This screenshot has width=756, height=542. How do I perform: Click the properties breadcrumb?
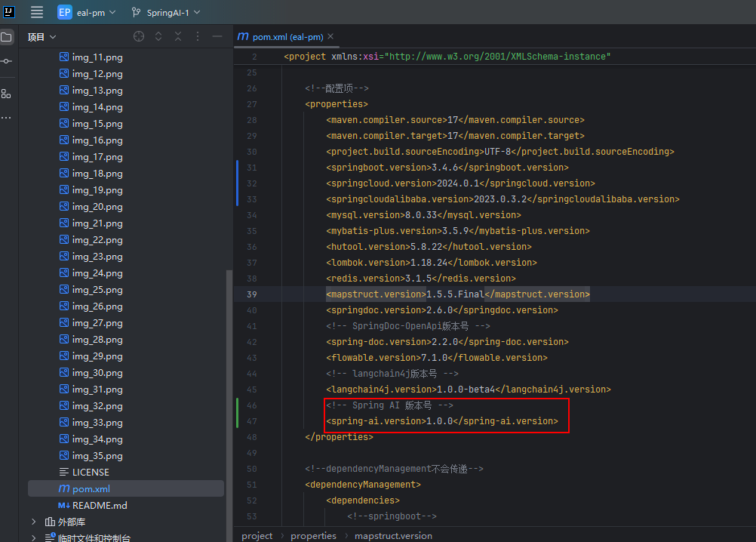[313, 536]
